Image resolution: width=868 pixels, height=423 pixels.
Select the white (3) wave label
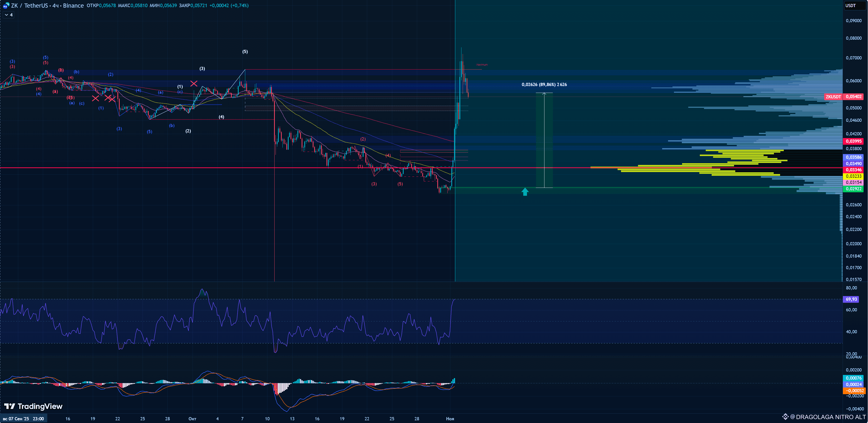point(202,69)
